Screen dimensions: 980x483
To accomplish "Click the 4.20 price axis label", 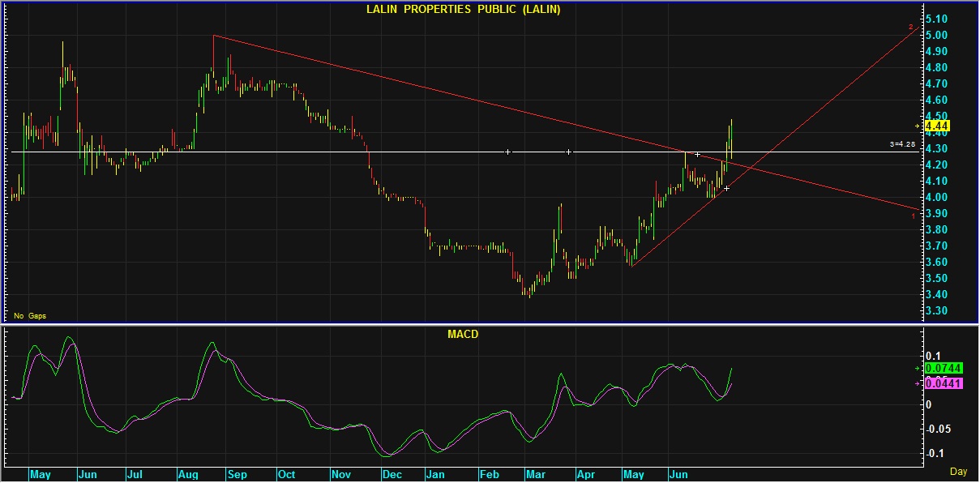I will [x=937, y=165].
